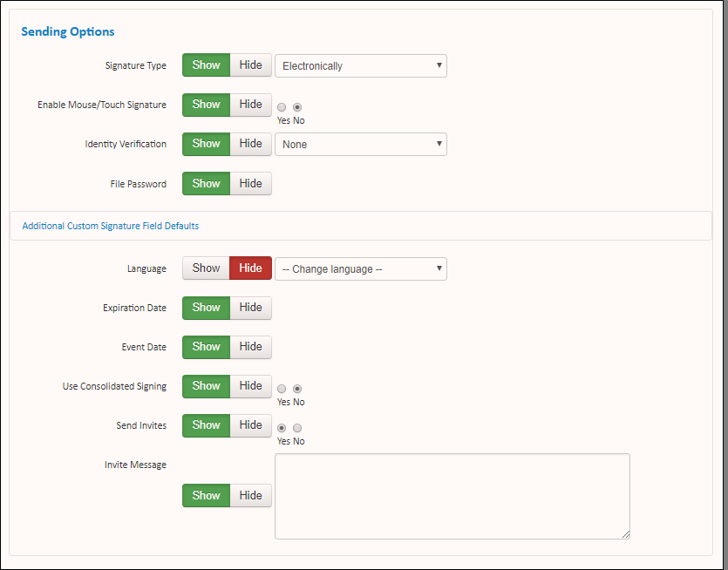This screenshot has width=728, height=570.
Task: Select Yes for Enable Mouse/Touch Signature
Action: (x=281, y=106)
